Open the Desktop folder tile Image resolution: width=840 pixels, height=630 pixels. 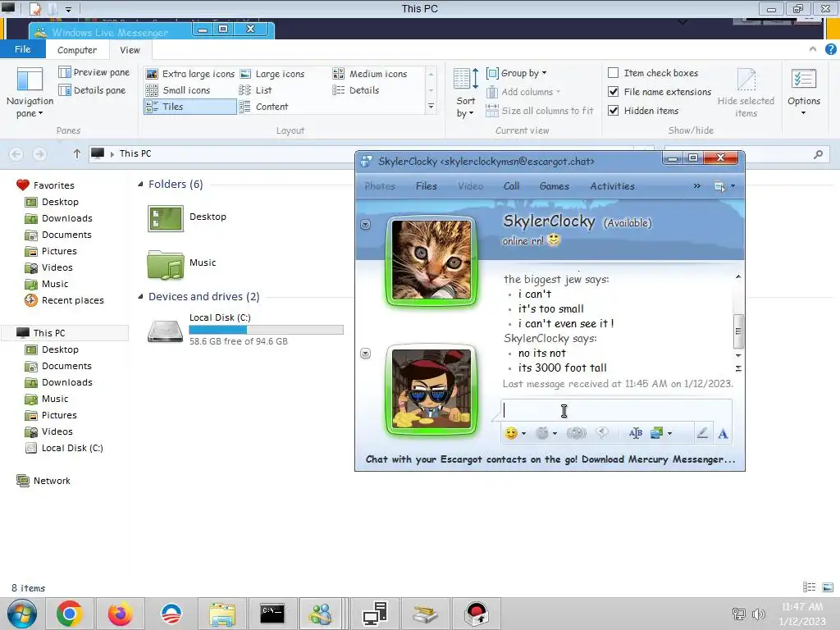click(x=187, y=217)
